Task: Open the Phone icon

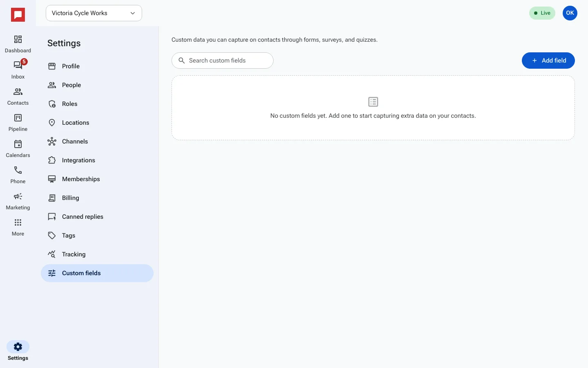Action: [x=18, y=170]
